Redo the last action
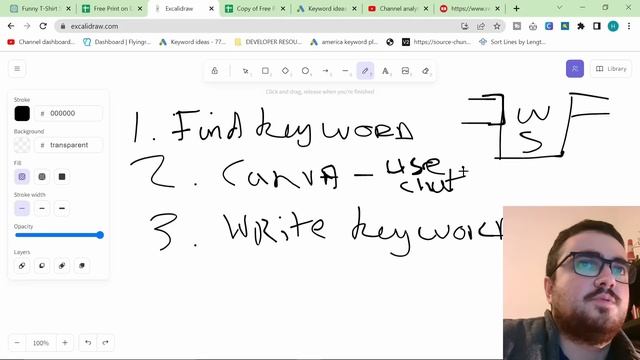This screenshot has height=360, width=640. 105,343
